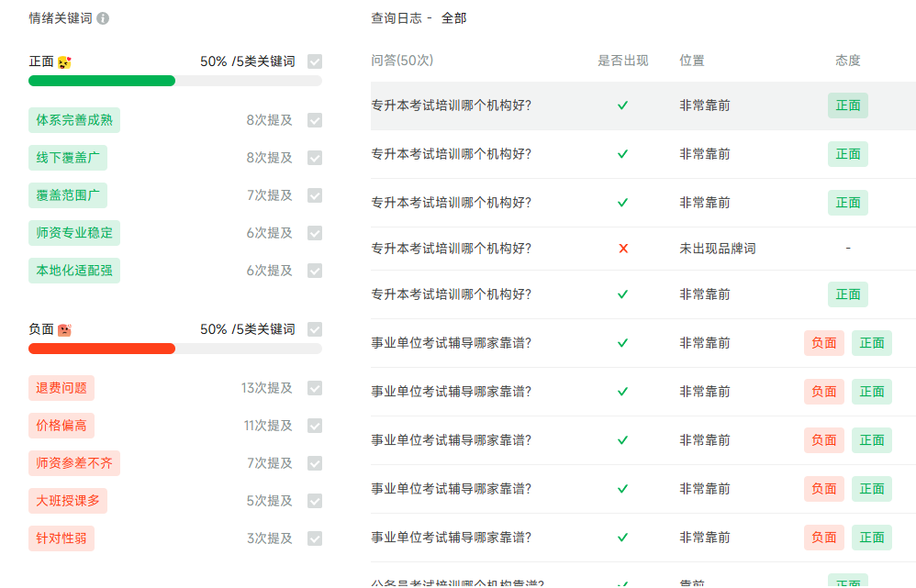Click 负面 badge in first 事业单位 row
Screen dimensions: 916x588
point(823,343)
